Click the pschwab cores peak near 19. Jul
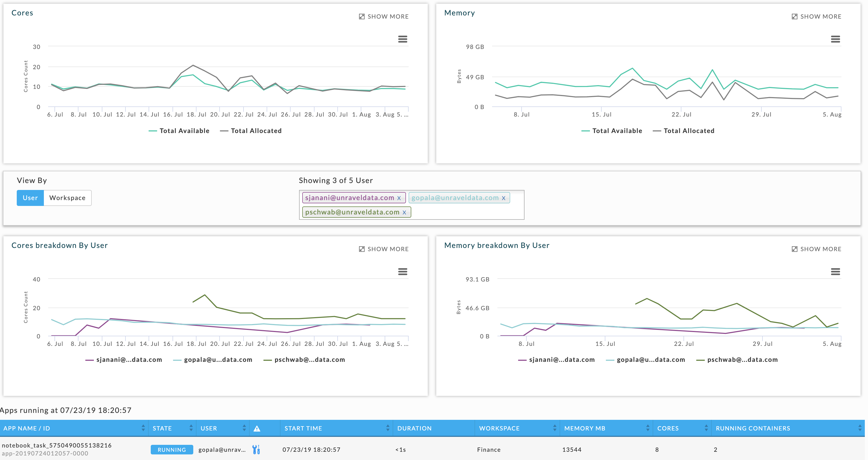This screenshot has height=460, width=868. pos(204,295)
